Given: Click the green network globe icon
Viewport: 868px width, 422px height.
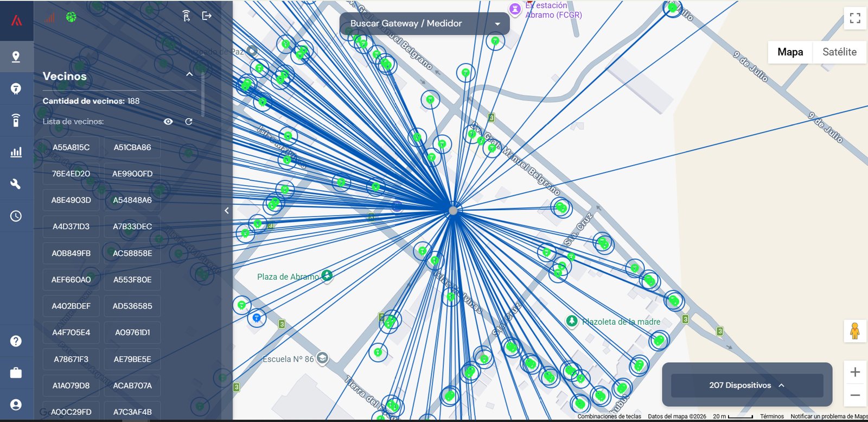Looking at the screenshot, I should pyautogui.click(x=71, y=17).
